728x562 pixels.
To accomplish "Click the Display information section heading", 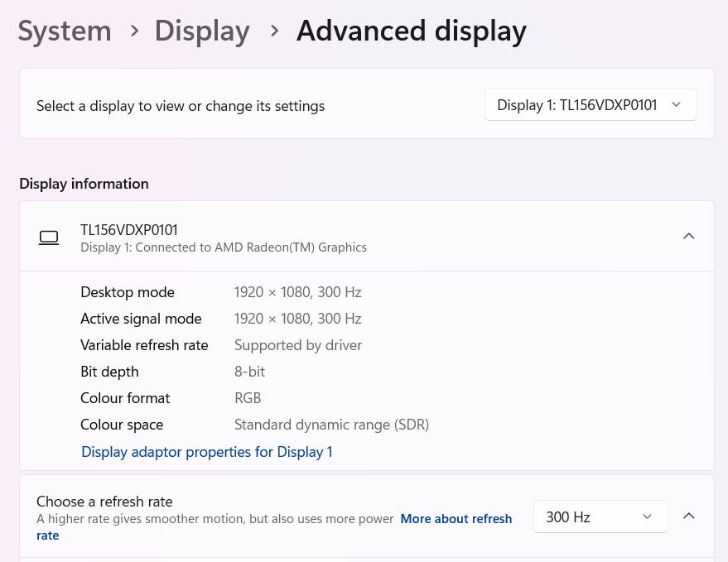I will [84, 184].
